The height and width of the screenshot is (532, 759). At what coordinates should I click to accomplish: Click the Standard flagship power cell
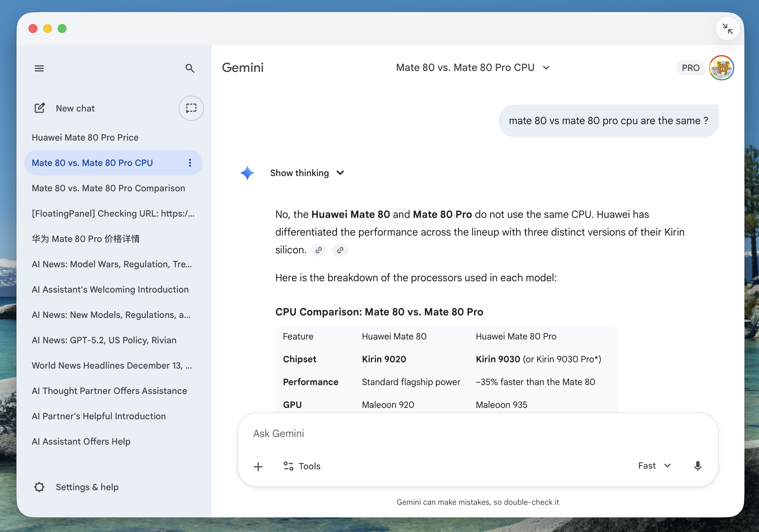[411, 382]
